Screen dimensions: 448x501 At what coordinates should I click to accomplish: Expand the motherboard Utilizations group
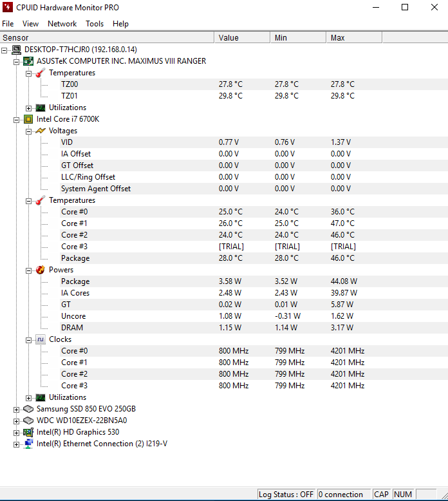pyautogui.click(x=28, y=108)
